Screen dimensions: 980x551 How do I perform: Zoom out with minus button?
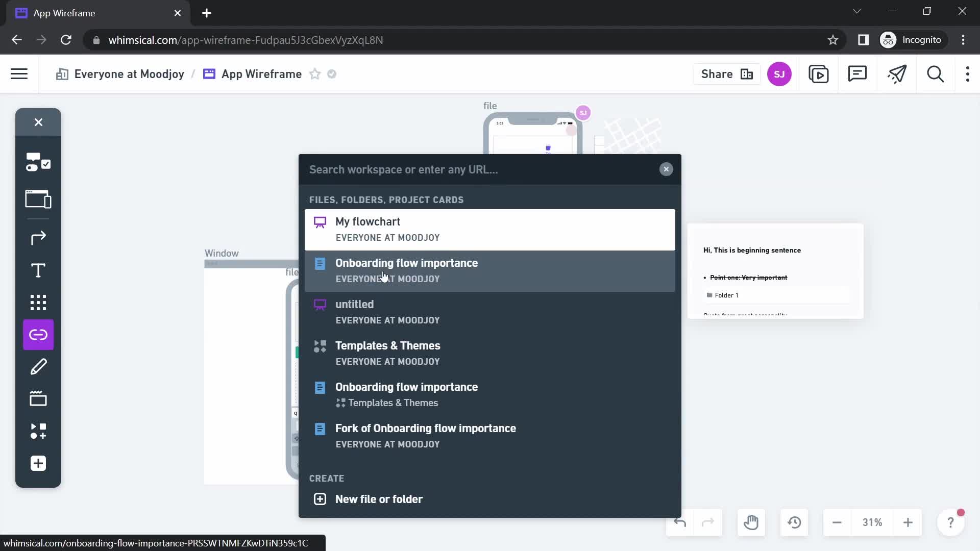click(x=837, y=522)
